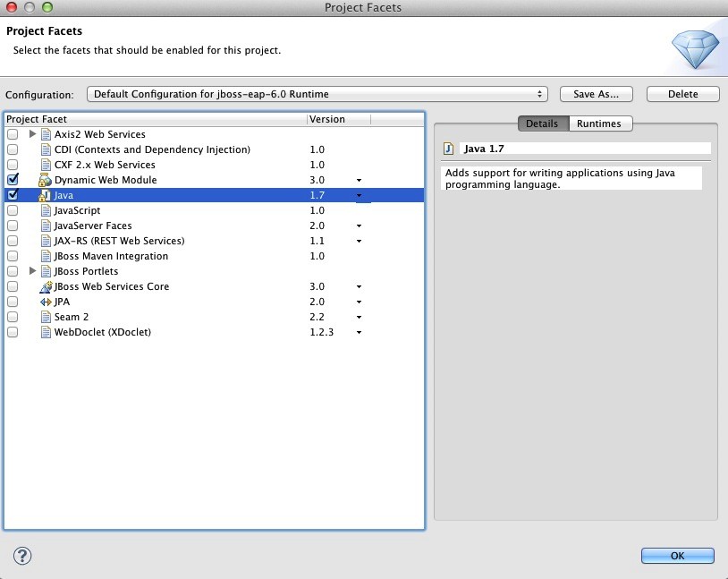Click the JAX-RS facet document icon
The width and height of the screenshot is (728, 579).
pyautogui.click(x=46, y=241)
